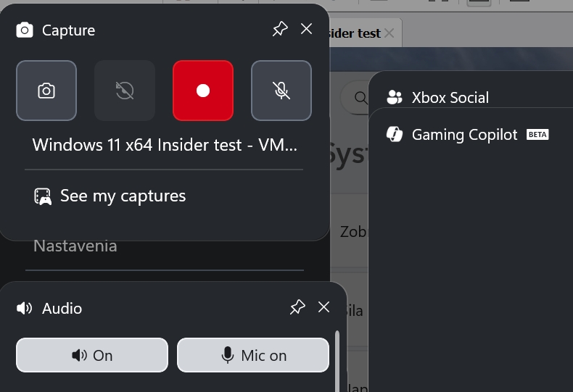Click the search magnifier icon
Screen dimensions: 573x392
point(360,97)
